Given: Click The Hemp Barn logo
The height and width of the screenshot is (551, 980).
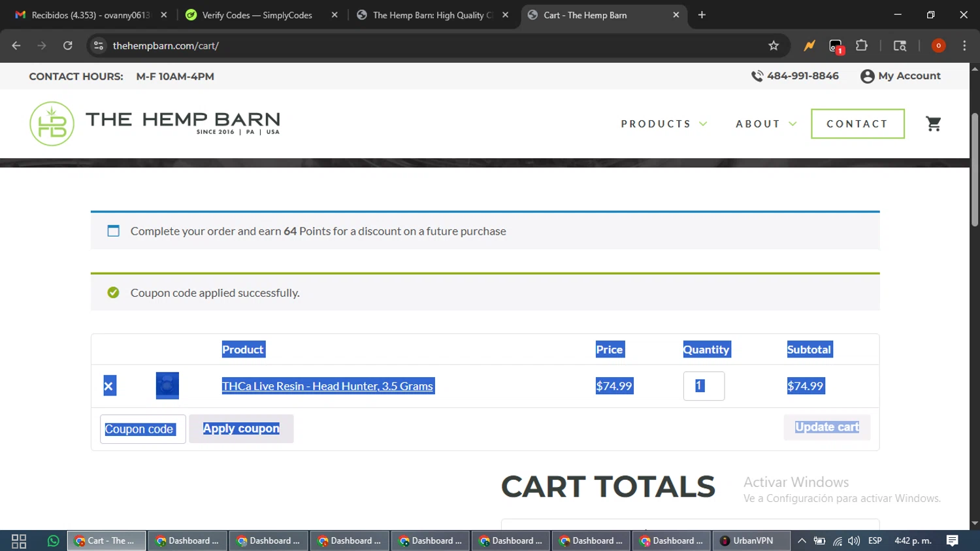Looking at the screenshot, I should [x=155, y=124].
